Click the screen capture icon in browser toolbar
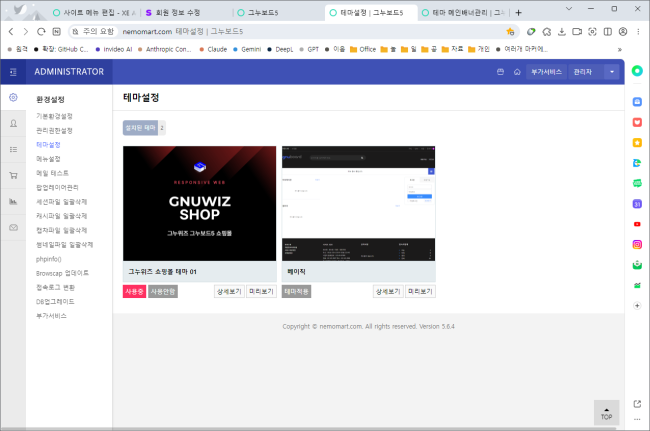The width and height of the screenshot is (650, 431). [592, 31]
